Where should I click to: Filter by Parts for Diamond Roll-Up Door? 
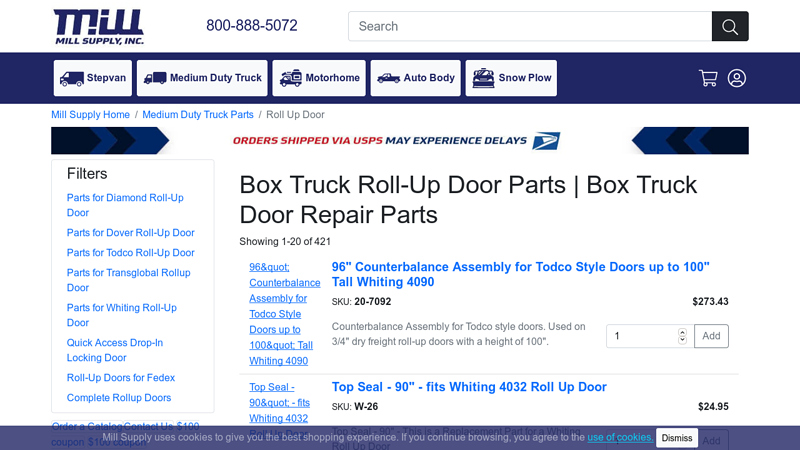125,205
